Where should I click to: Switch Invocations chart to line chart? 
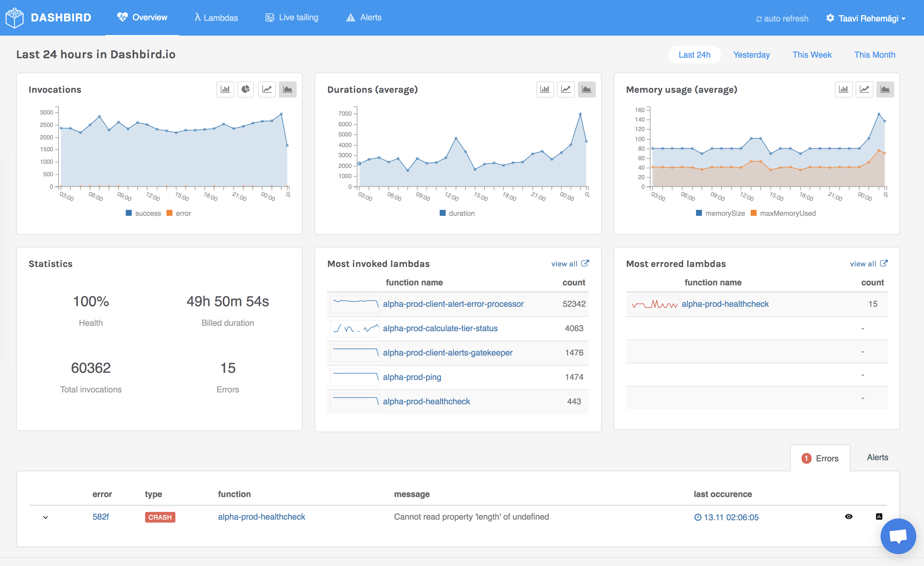point(267,89)
